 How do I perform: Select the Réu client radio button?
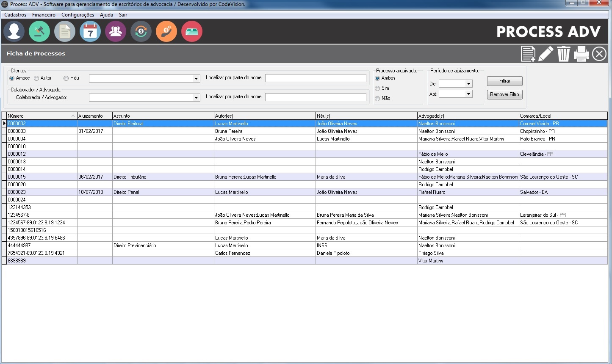66,78
